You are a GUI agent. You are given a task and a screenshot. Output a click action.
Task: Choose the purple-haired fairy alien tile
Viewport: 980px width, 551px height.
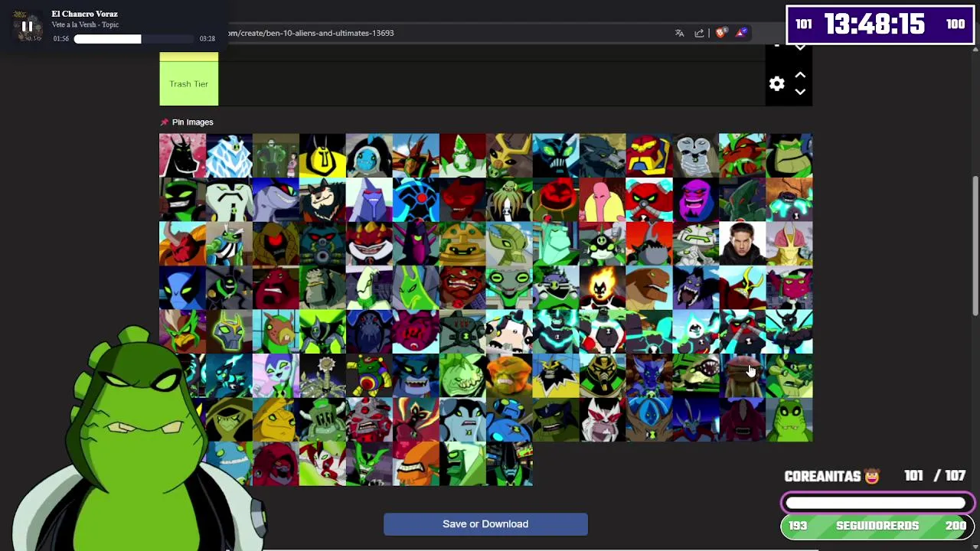tap(276, 376)
